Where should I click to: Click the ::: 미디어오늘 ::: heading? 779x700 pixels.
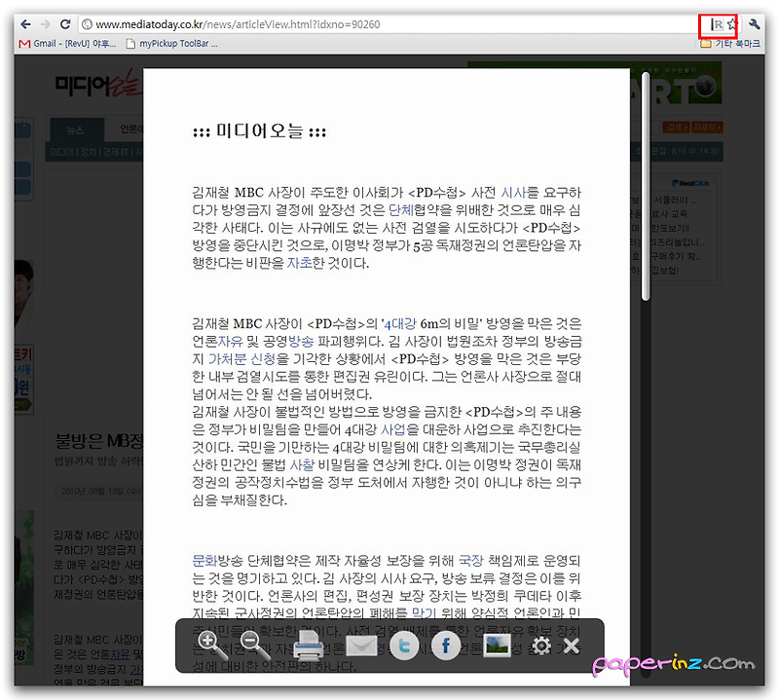coord(259,131)
